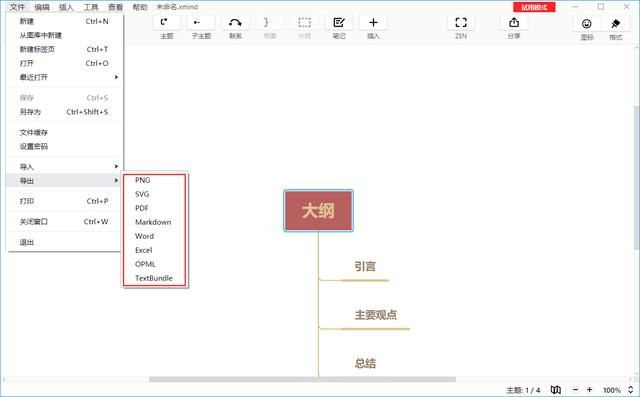The height and width of the screenshot is (397, 640).
Task: Export as OPML
Action: pyautogui.click(x=154, y=264)
